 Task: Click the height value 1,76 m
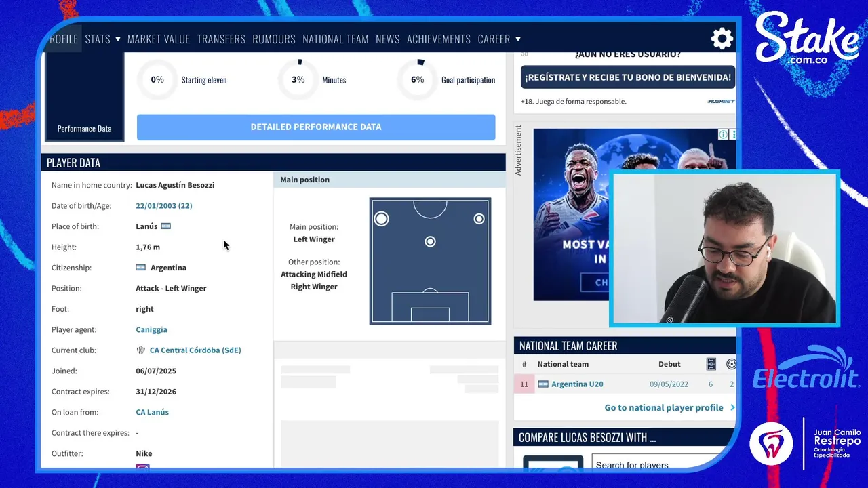pos(148,247)
